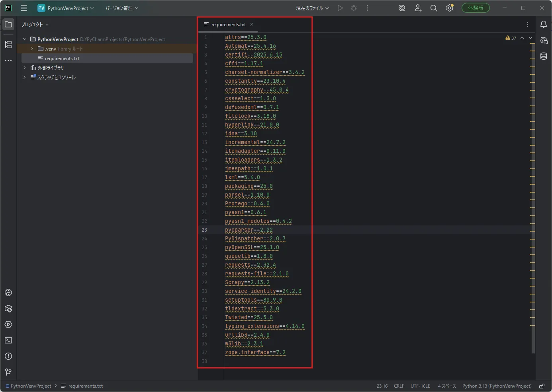
Task: Open the Structure tool window icon
Action: (x=8, y=45)
